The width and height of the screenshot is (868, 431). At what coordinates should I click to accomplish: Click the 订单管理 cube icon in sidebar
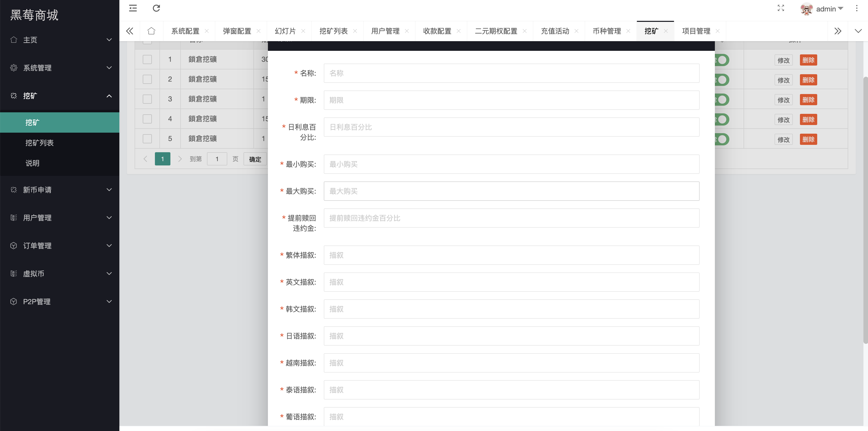click(14, 245)
